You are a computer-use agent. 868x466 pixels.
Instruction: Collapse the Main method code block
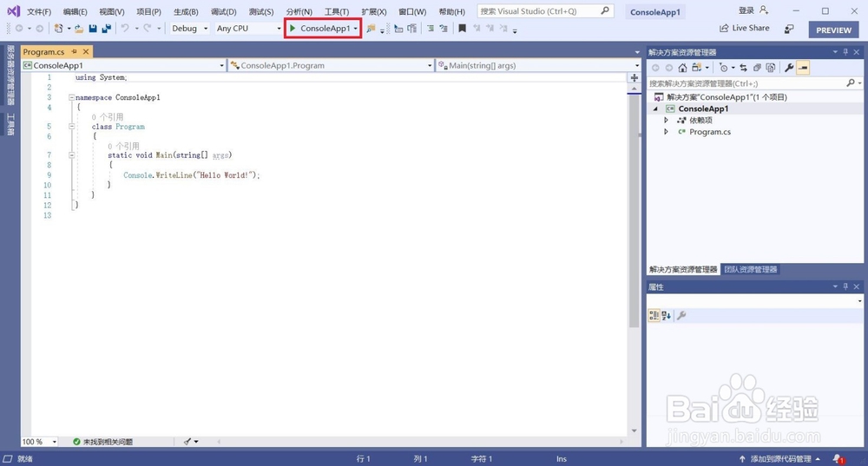click(71, 155)
